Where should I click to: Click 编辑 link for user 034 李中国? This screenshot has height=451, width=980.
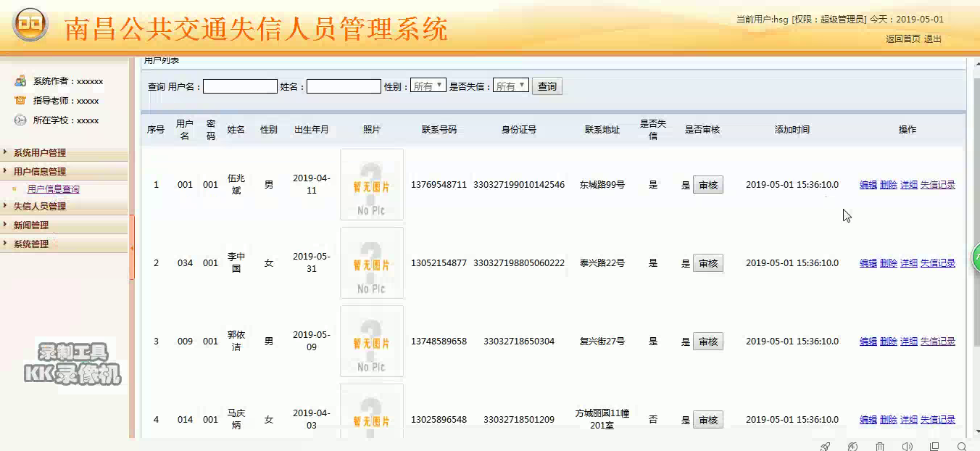coord(868,263)
